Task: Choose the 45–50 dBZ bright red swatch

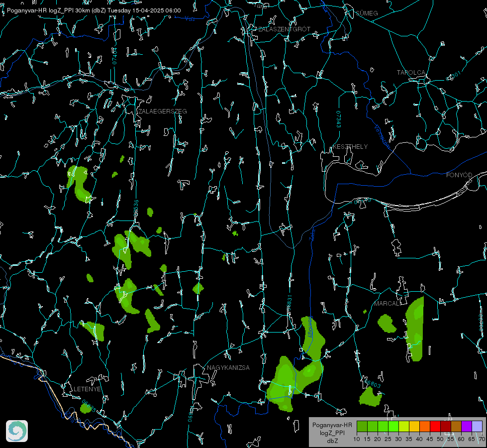Action: tap(435, 426)
